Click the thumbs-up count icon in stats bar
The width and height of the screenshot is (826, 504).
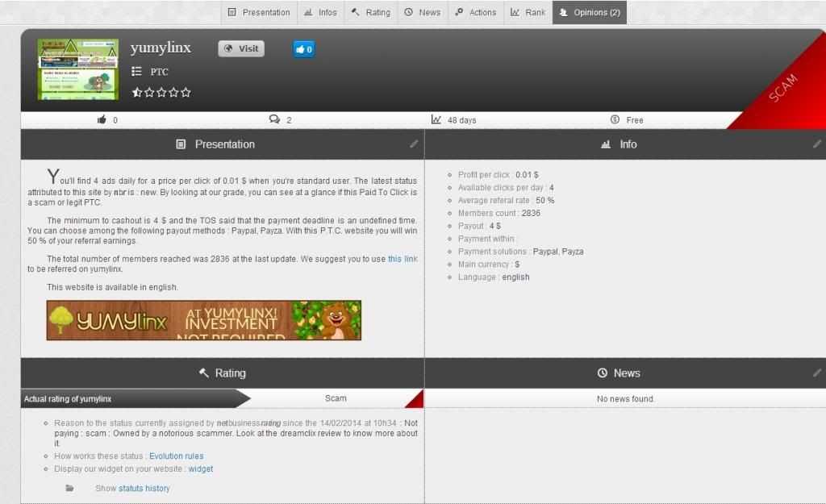[x=102, y=119]
